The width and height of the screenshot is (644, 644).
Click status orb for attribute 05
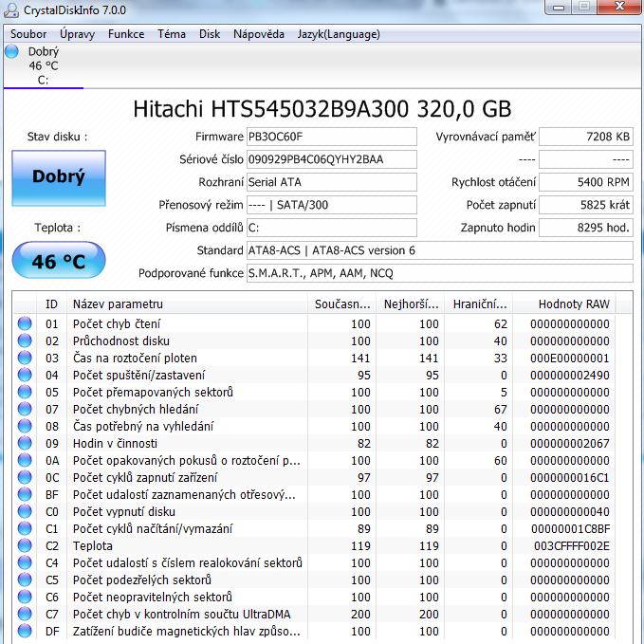pyautogui.click(x=25, y=392)
